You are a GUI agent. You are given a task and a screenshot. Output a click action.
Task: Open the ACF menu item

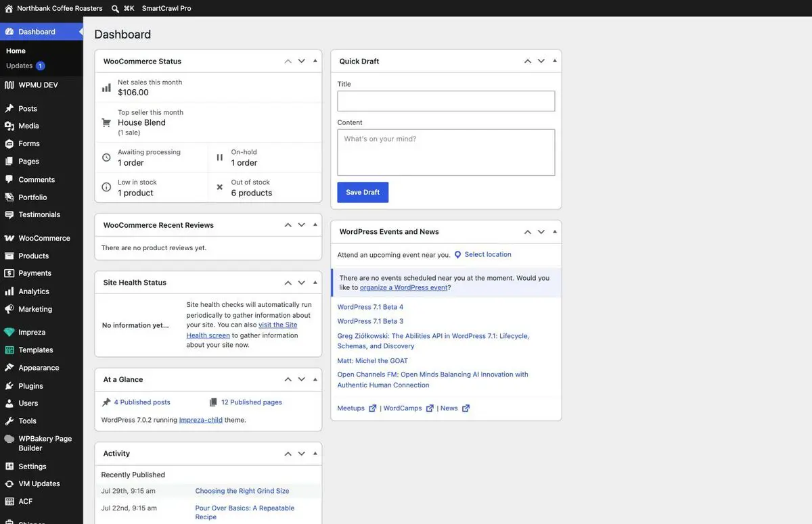point(41,502)
